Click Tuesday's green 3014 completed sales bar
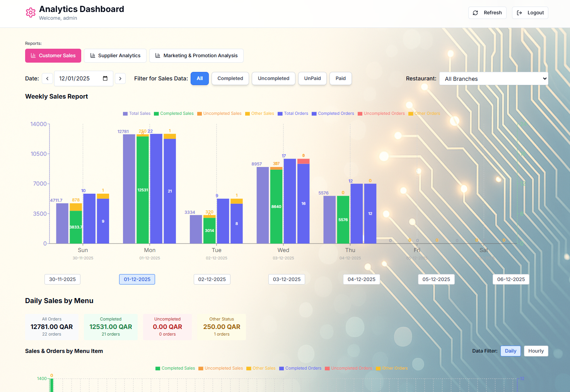This screenshot has width=570, height=392. tap(210, 231)
